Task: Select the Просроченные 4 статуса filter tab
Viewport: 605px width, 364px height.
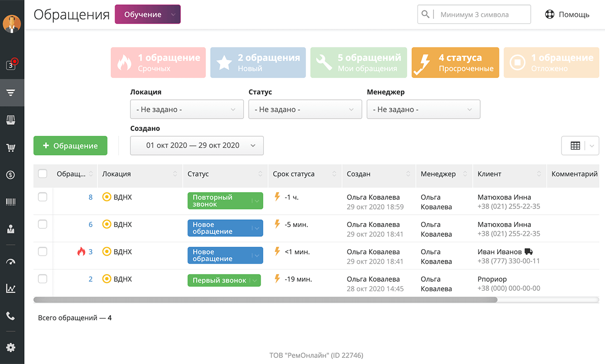Action: (x=455, y=62)
